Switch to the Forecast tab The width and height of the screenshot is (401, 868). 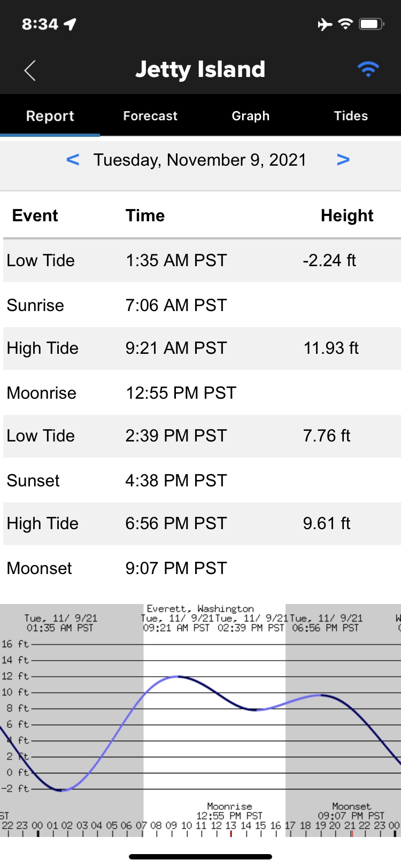pyautogui.click(x=150, y=116)
